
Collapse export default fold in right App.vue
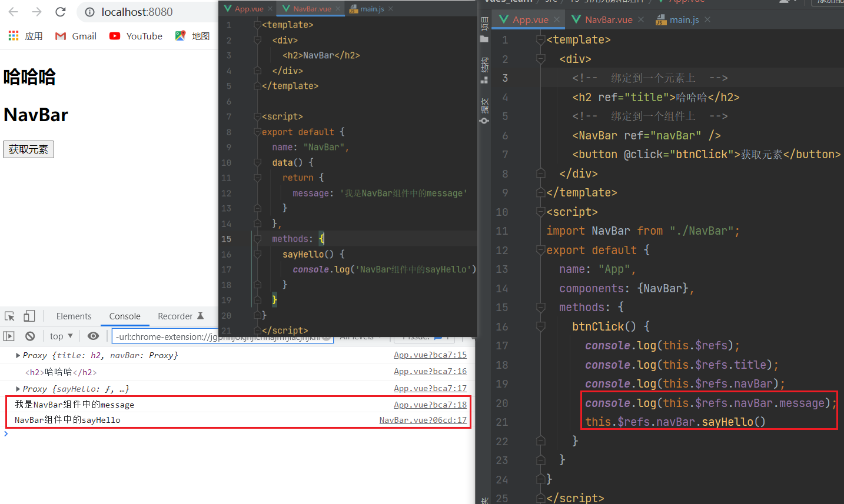point(541,250)
